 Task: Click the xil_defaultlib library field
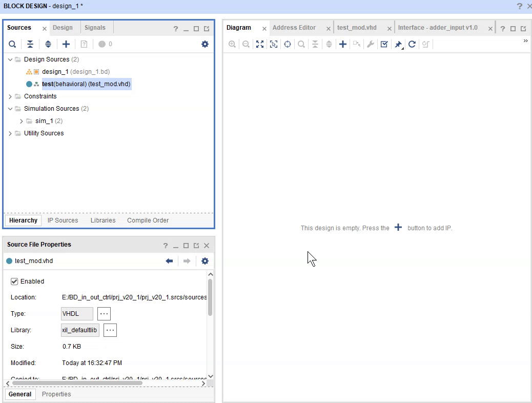80,330
